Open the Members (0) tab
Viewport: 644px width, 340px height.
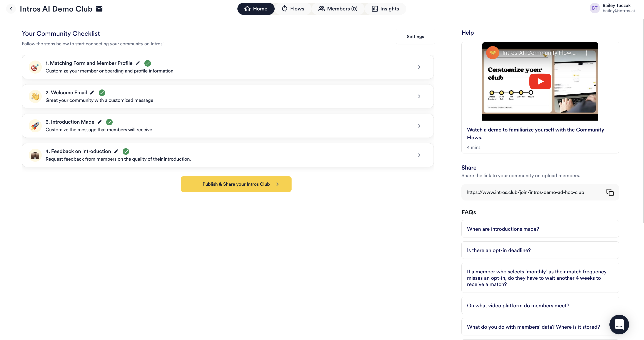(x=337, y=9)
